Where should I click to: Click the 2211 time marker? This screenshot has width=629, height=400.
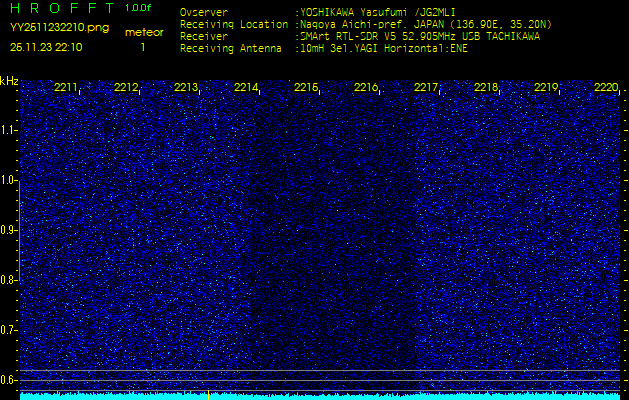tap(66, 87)
